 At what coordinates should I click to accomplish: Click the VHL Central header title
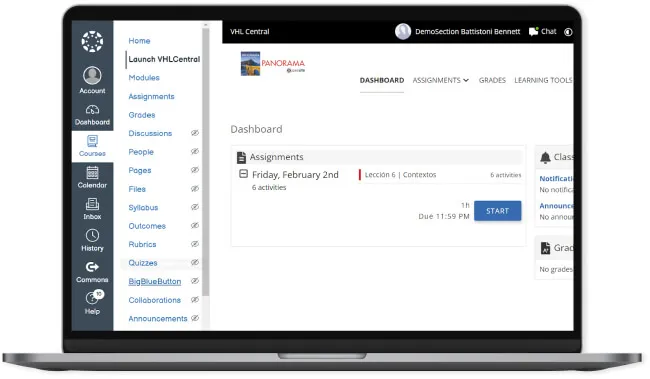(x=250, y=32)
